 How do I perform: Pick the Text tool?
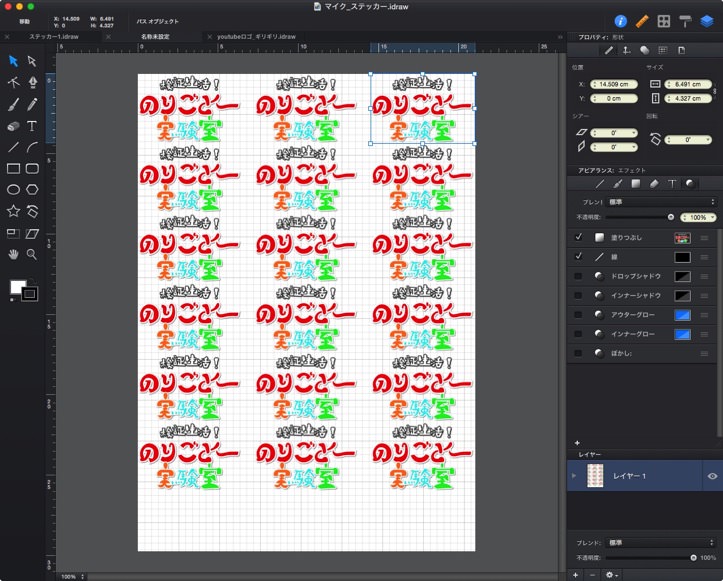point(32,126)
